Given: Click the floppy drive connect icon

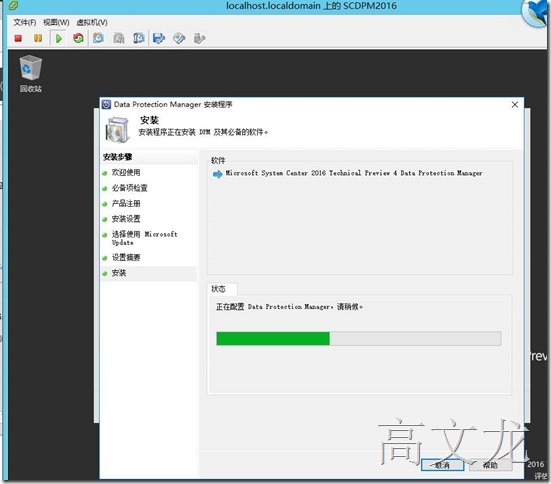Looking at the screenshot, I should [x=159, y=38].
